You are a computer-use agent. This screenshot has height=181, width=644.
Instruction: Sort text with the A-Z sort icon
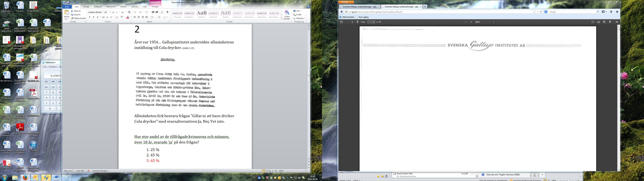pos(162,12)
